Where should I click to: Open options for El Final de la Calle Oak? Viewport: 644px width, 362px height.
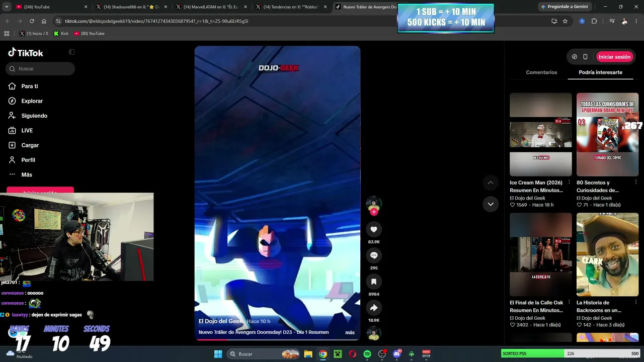coord(569,303)
